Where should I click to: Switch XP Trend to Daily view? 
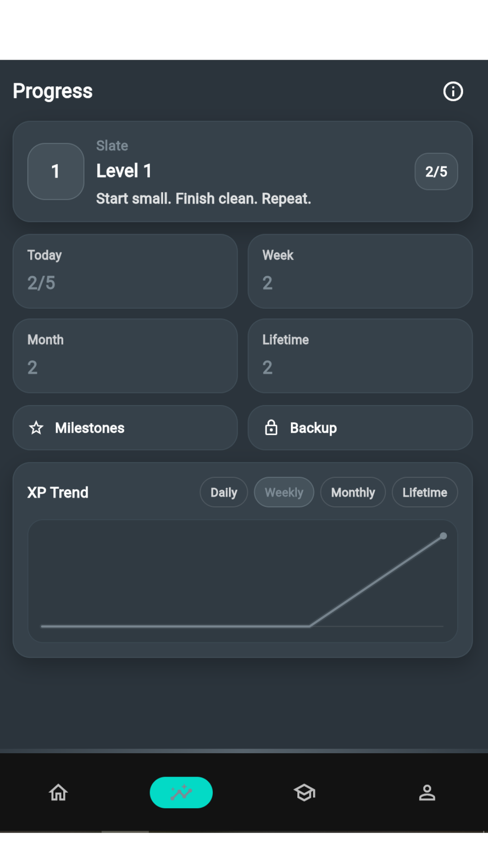223,492
